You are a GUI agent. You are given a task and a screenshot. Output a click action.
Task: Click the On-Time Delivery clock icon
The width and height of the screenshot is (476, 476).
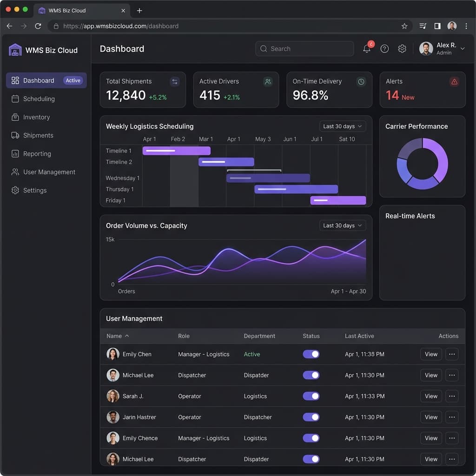[361, 82]
